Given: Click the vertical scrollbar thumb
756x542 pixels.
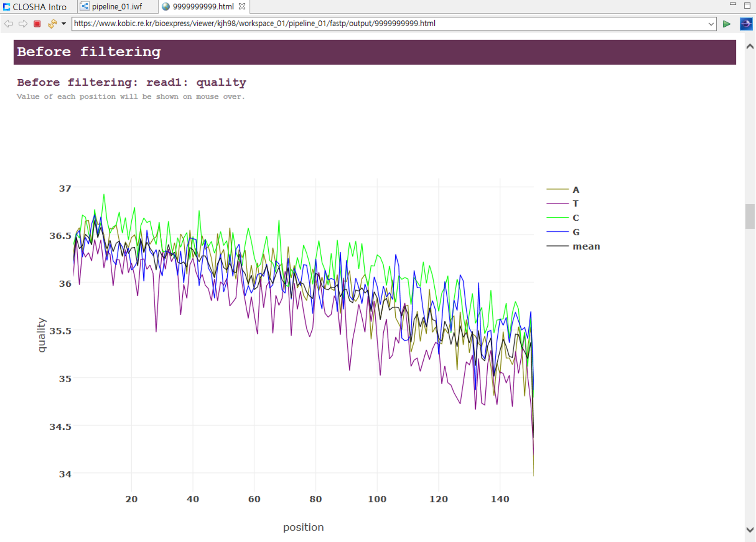Looking at the screenshot, I should 750,216.
